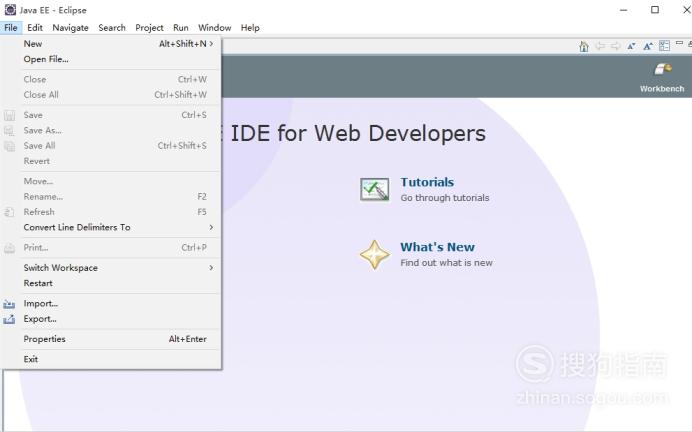
Task: Open the Tutorials link
Action: 427,182
